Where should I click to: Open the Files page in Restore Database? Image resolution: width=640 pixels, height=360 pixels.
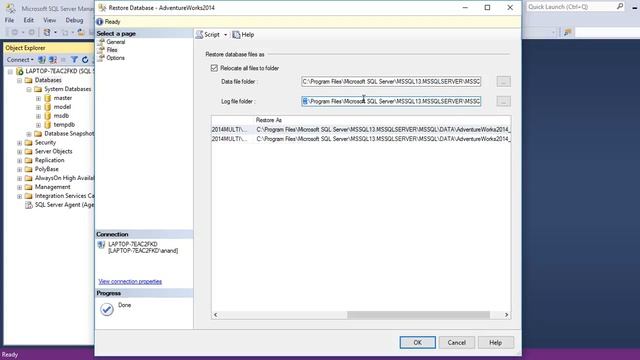[x=111, y=50]
